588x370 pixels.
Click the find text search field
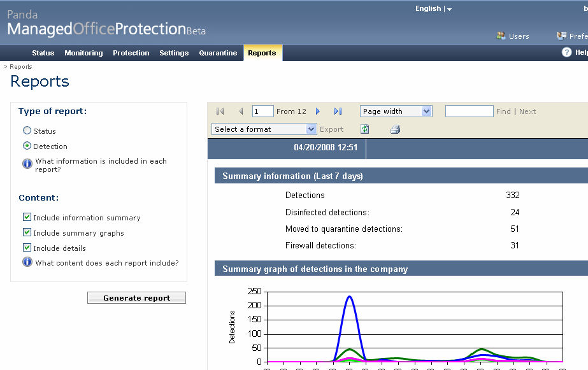pos(469,111)
